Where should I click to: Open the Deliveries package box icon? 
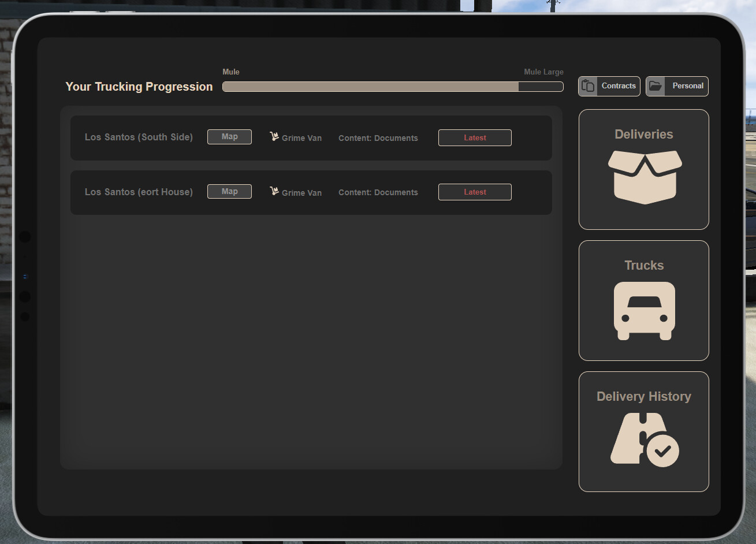click(x=643, y=176)
